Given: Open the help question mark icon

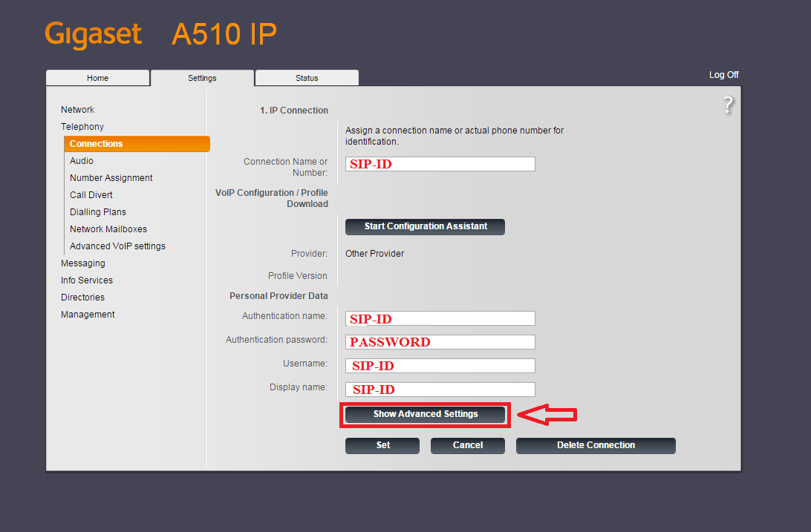Looking at the screenshot, I should [728, 105].
